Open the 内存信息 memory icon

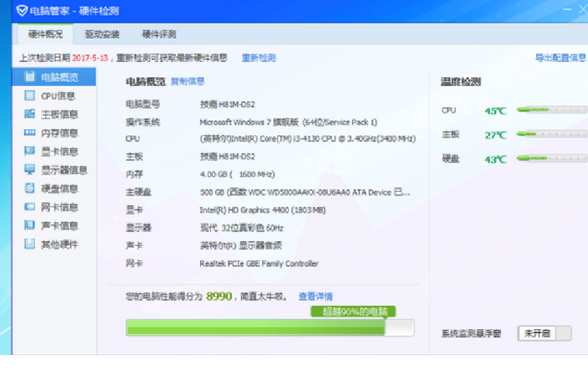pyautogui.click(x=30, y=133)
